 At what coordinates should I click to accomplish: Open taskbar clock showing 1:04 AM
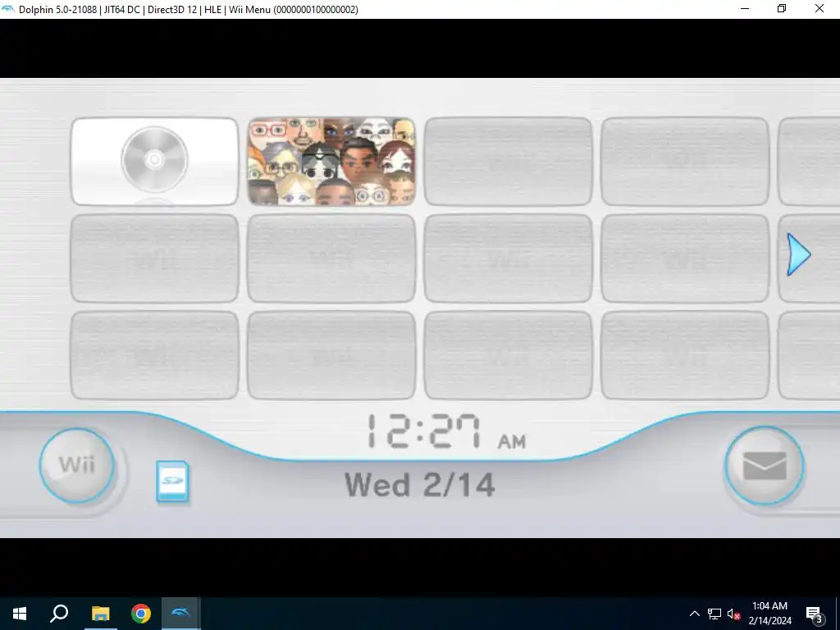pos(769,614)
